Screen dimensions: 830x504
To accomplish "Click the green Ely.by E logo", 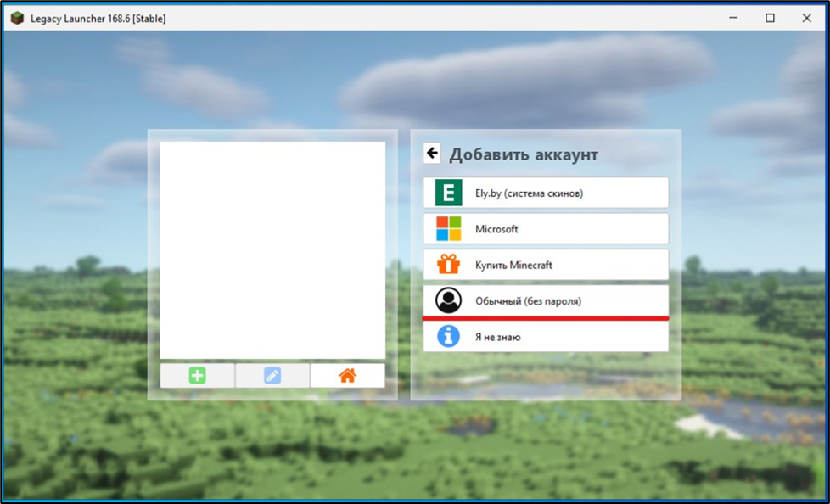I will click(x=448, y=193).
